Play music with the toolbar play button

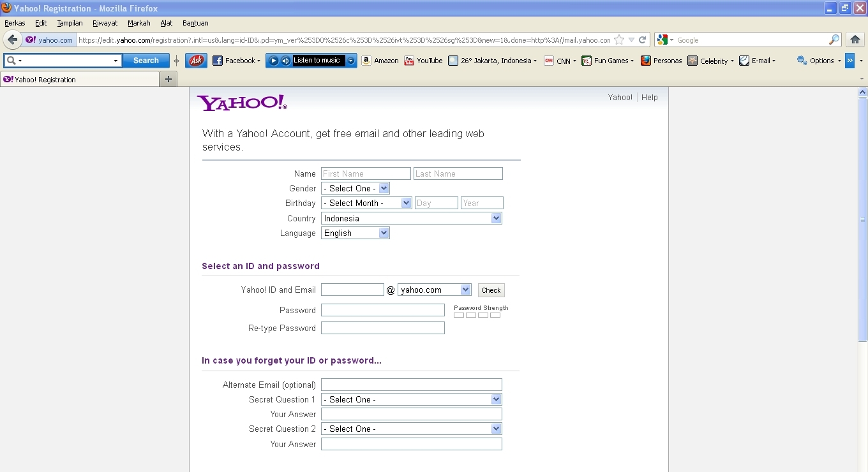(x=273, y=61)
